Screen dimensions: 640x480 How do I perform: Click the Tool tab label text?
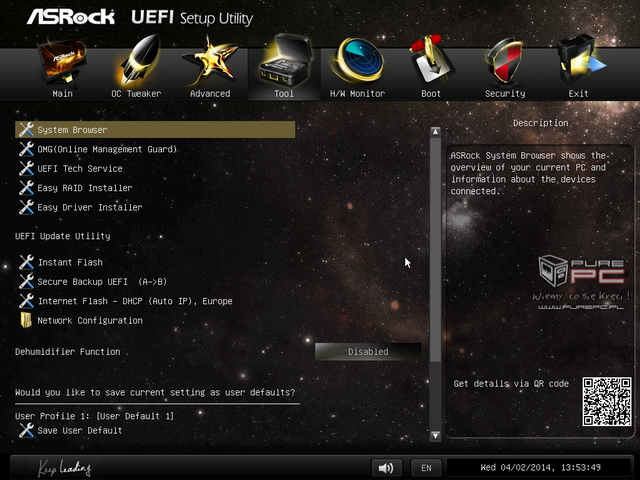[x=284, y=94]
